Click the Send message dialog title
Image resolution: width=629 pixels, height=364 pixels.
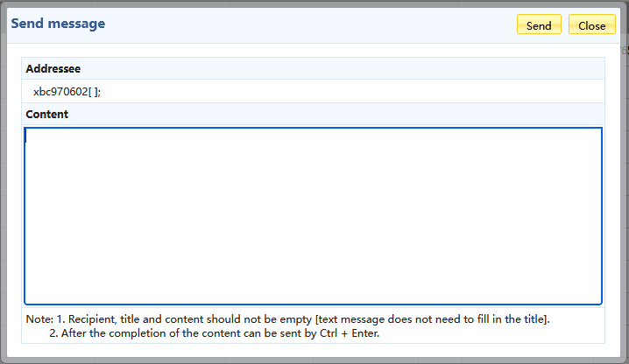58,24
